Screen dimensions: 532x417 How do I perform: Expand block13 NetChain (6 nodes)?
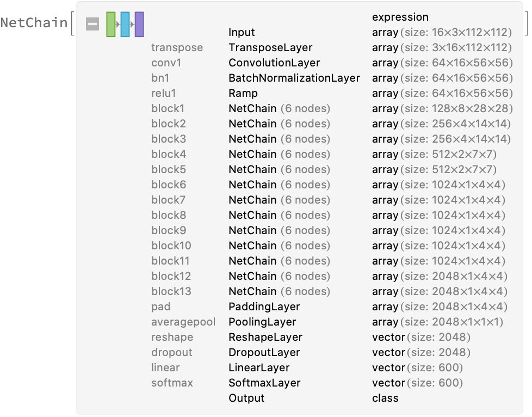tap(279, 292)
